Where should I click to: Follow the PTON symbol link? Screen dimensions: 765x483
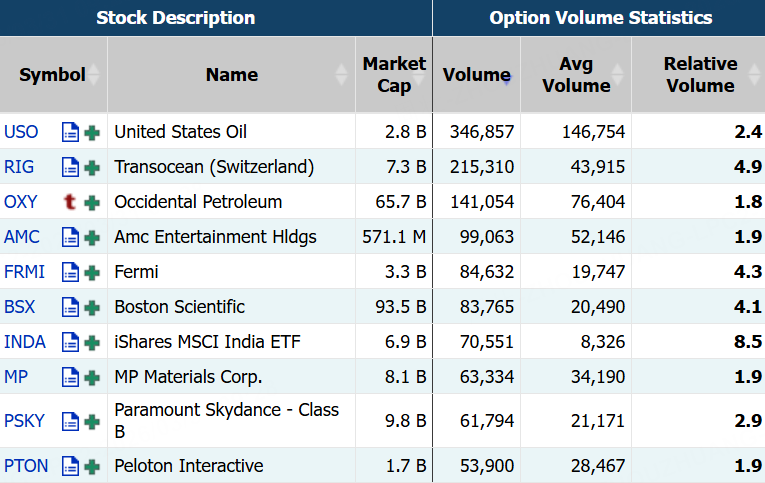tap(26, 466)
